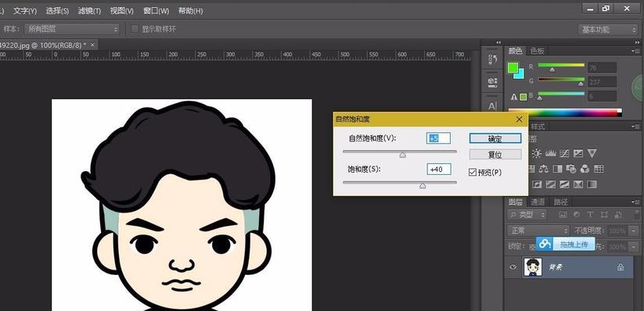This screenshot has width=644, height=311.
Task: Collapse the icon panel column double arrows
Action: point(498,42)
